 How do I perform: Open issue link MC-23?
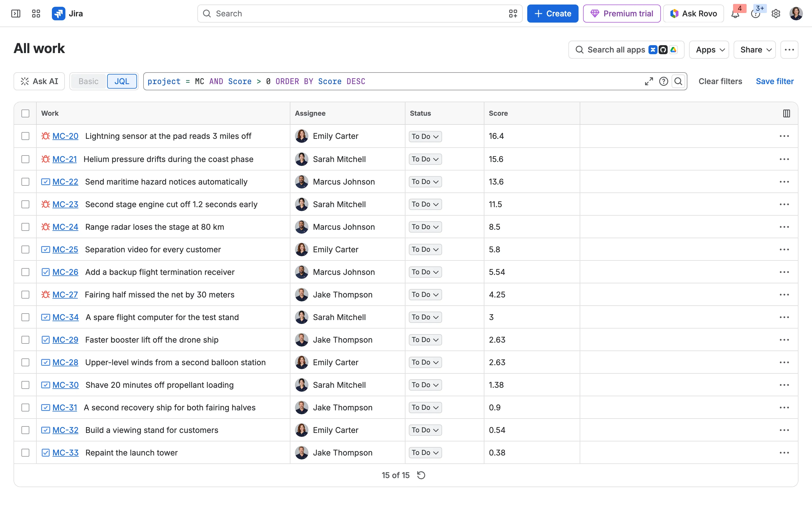point(65,204)
